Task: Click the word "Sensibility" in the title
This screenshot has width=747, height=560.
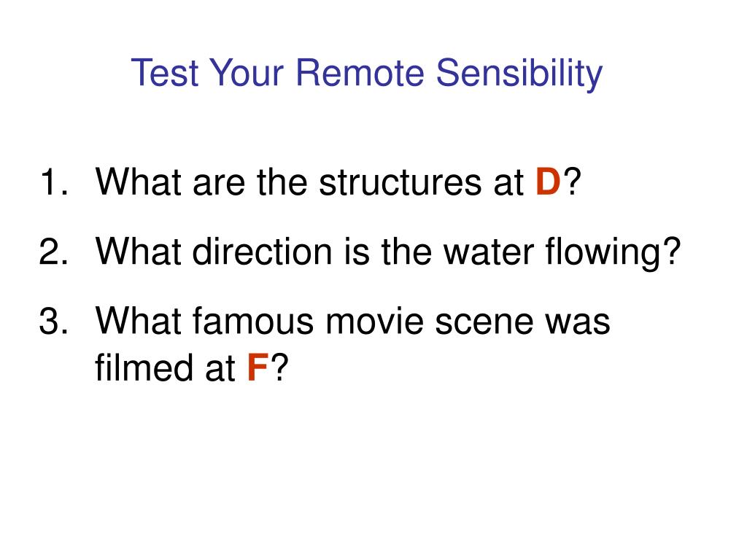Action: [x=519, y=74]
